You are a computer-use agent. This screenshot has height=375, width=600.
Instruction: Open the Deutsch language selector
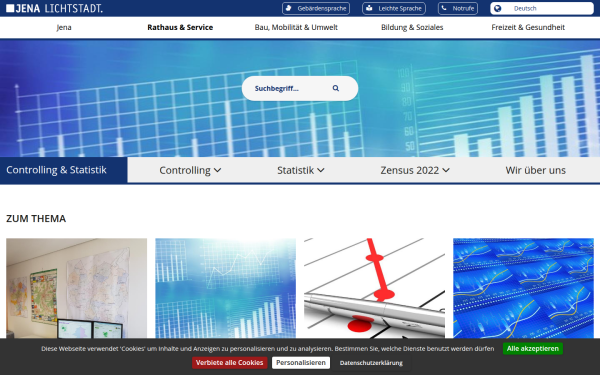542,8
